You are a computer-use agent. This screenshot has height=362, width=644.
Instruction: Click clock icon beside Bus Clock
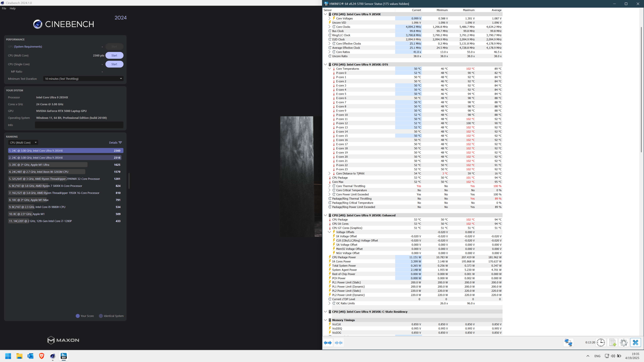tap(330, 31)
